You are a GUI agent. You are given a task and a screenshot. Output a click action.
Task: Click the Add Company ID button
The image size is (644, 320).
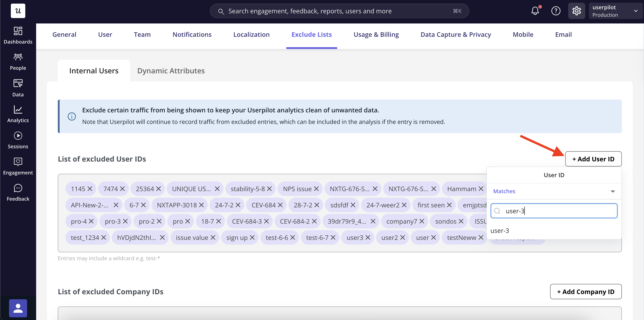pyautogui.click(x=586, y=292)
